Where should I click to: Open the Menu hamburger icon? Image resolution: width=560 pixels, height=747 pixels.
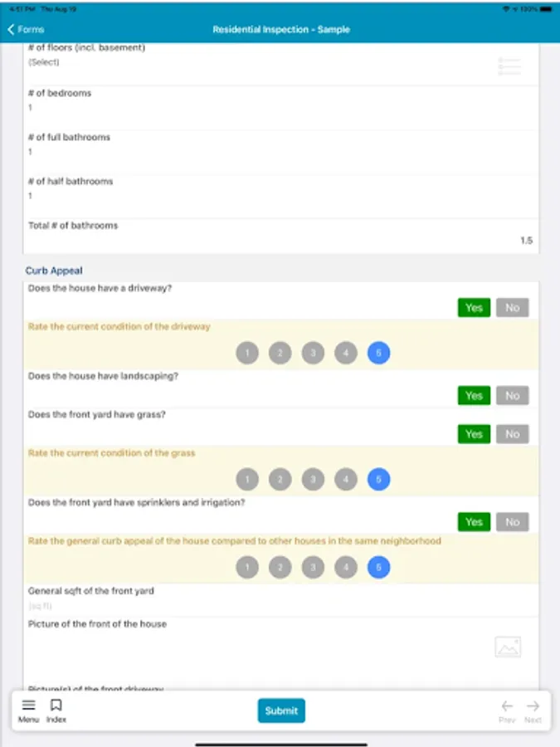click(28, 705)
